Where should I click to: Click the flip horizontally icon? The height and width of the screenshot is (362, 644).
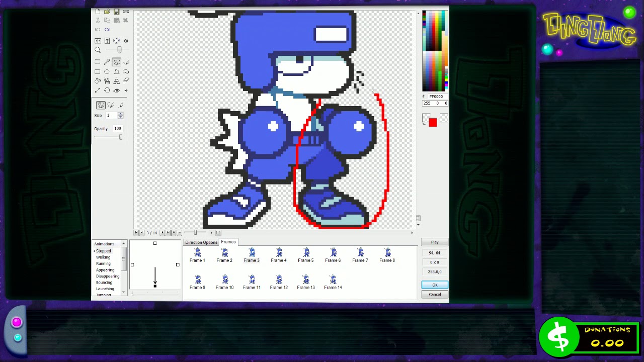pos(98,41)
